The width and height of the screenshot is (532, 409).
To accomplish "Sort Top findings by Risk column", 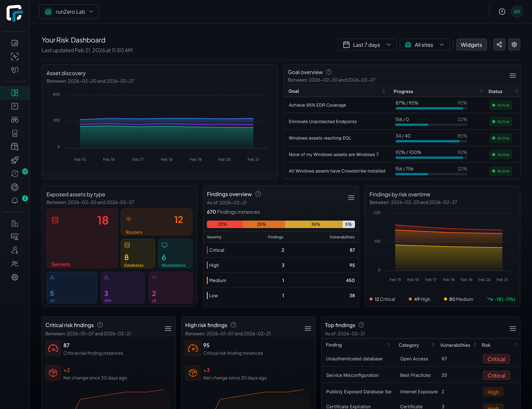I will point(516,345).
